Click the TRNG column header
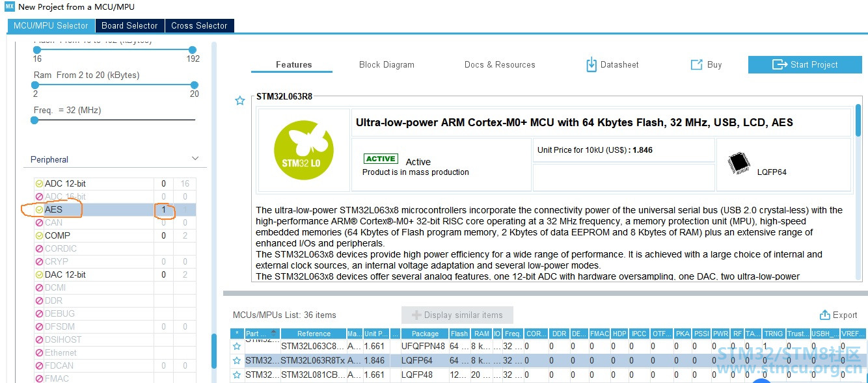The width and height of the screenshot is (868, 383). (x=774, y=334)
